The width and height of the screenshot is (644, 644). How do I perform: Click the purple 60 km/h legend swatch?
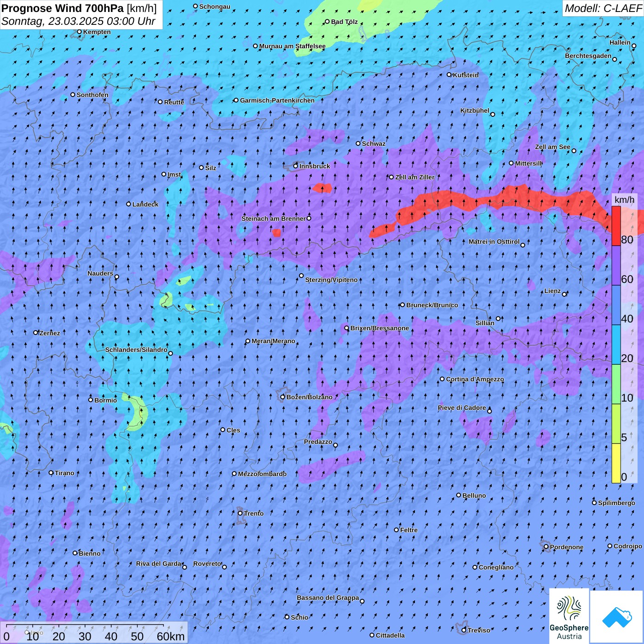tap(616, 266)
